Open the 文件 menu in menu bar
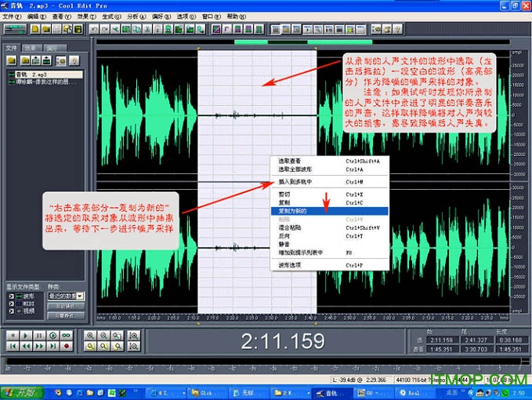Viewport: 532px width, 400px height. [11, 16]
